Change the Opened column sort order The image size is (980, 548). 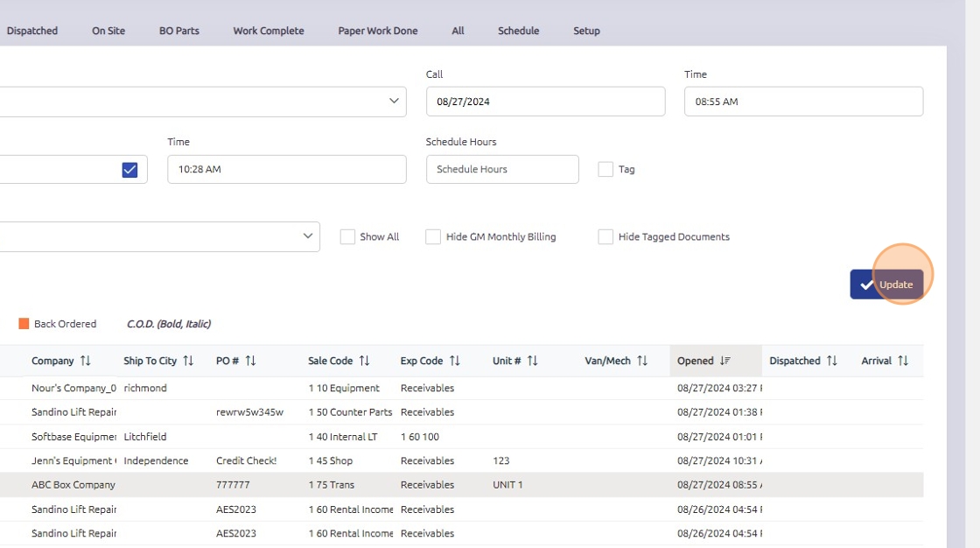(724, 361)
